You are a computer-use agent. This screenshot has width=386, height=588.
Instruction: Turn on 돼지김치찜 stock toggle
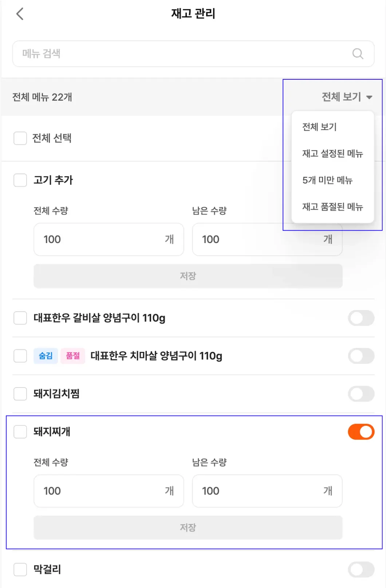coord(361,394)
